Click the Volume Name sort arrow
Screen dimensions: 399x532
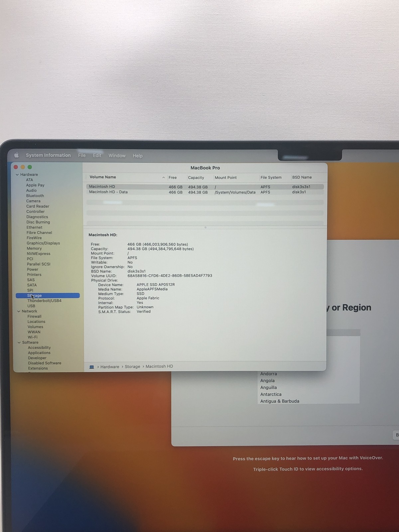pos(164,178)
